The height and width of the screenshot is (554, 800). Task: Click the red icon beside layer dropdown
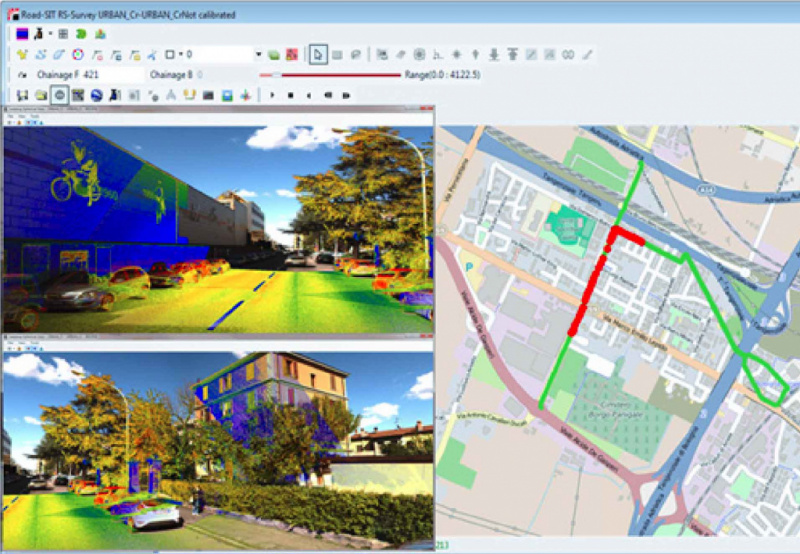(291, 54)
